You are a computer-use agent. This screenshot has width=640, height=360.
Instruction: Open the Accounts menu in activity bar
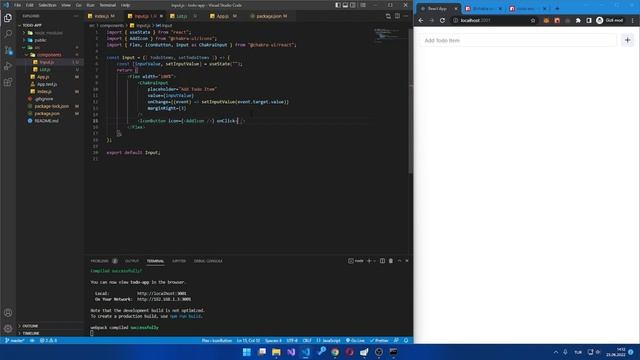coord(8,313)
